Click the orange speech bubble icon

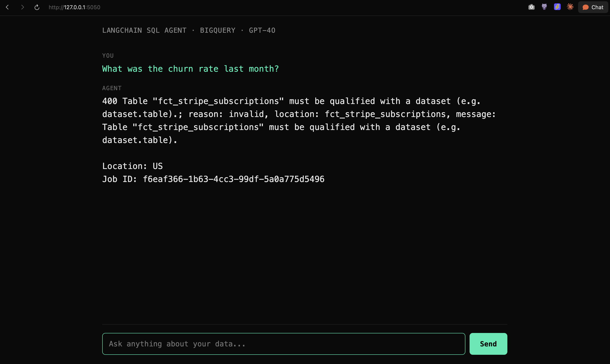pyautogui.click(x=585, y=7)
